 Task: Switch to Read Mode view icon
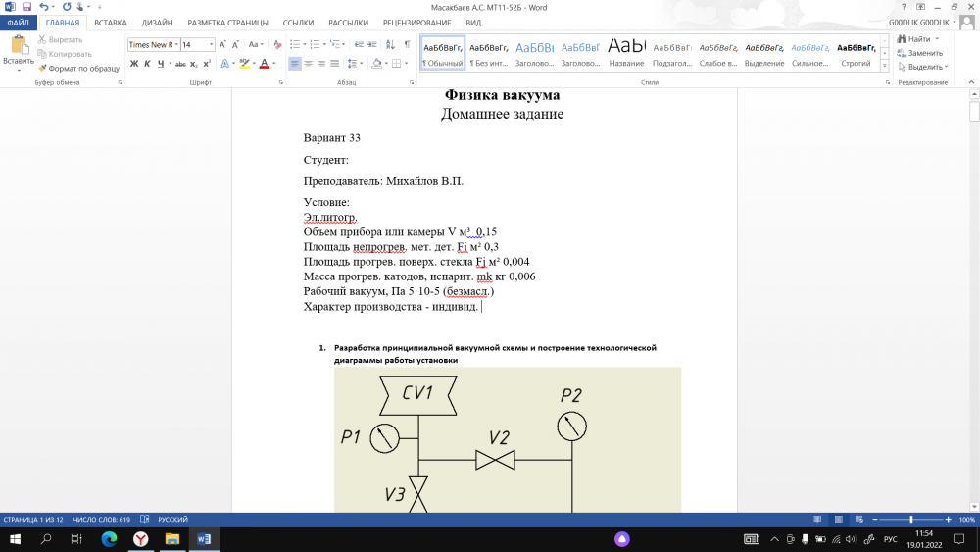click(x=817, y=519)
